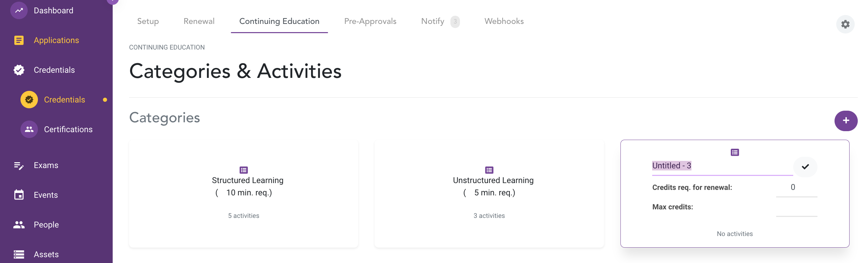
Task: Click the Categories section heading
Action: [165, 118]
